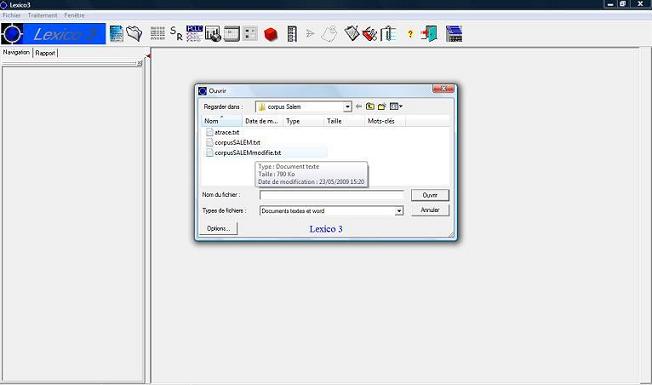Click the greyed bag icon in toolbar
The width and height of the screenshot is (652, 385).
329,34
